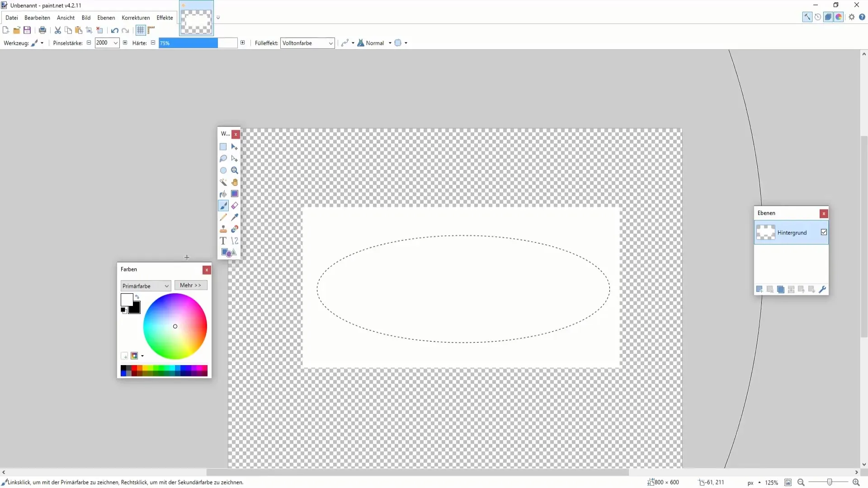Select the Text tool
This screenshot has width=868, height=488.
coord(223,241)
